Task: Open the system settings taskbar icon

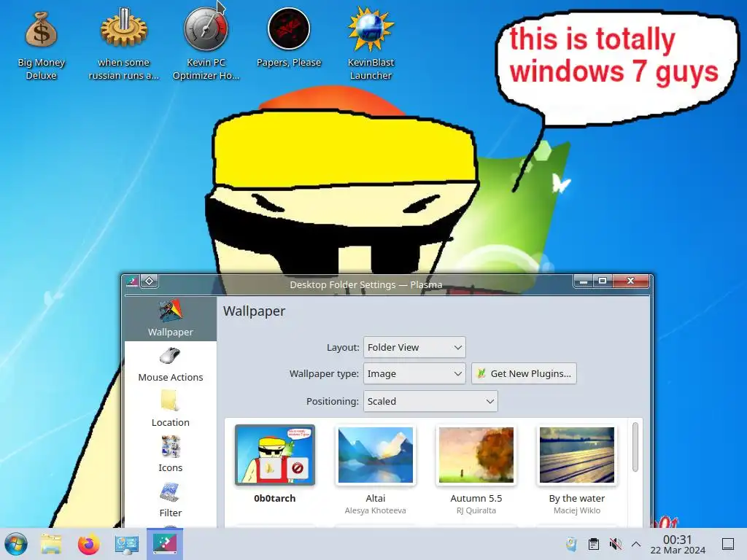Action: 127,544
